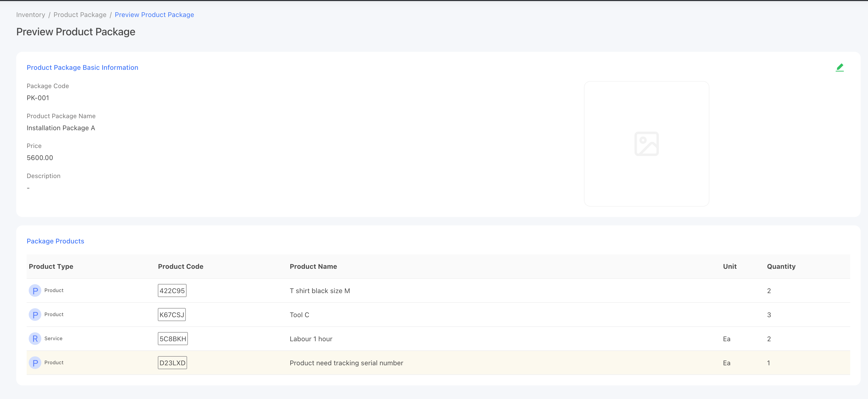868x399 pixels.
Task: Click the Ea unit in Labour row
Action: (x=726, y=339)
